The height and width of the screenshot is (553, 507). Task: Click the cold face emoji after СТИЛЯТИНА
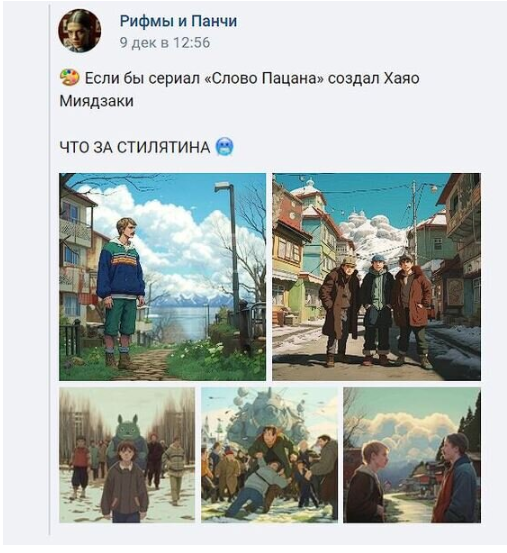[x=225, y=147]
